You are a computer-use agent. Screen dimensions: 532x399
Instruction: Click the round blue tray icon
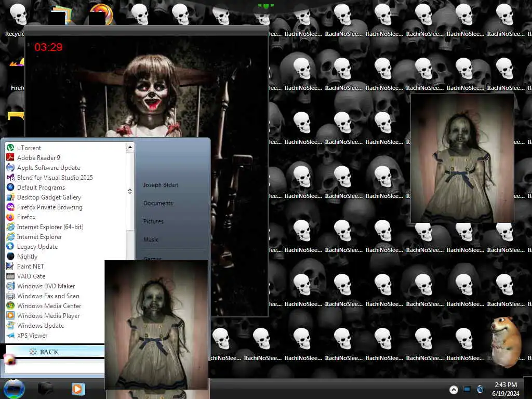(x=480, y=389)
